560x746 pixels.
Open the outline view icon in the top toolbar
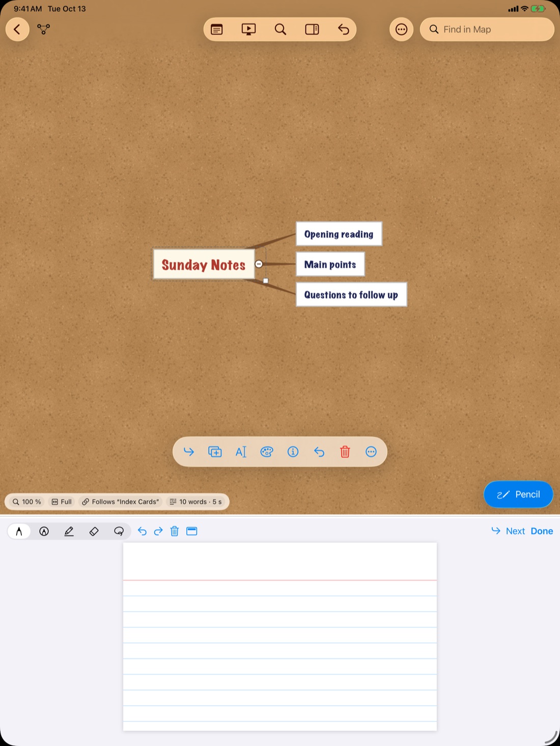[217, 30]
